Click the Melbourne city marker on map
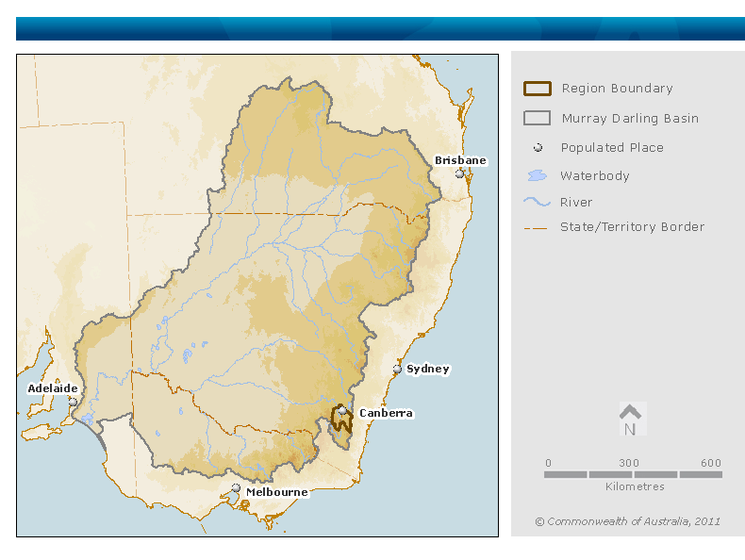745x560 pixels. point(236,487)
